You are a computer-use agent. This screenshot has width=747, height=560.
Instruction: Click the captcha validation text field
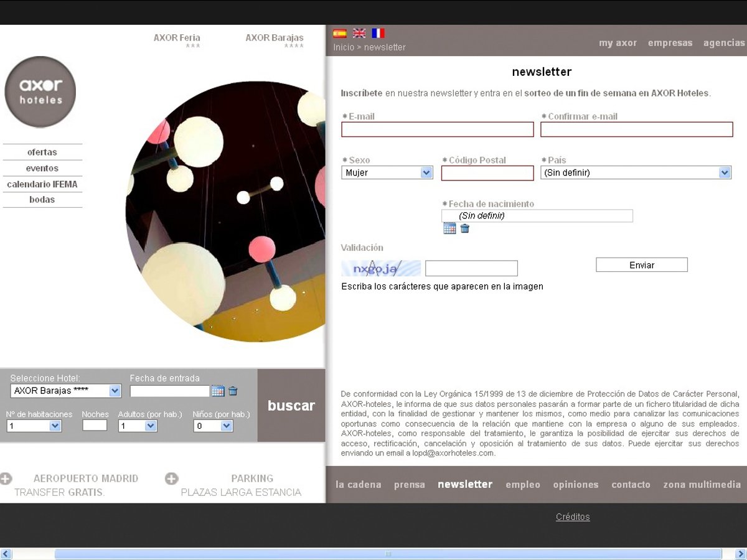471,268
